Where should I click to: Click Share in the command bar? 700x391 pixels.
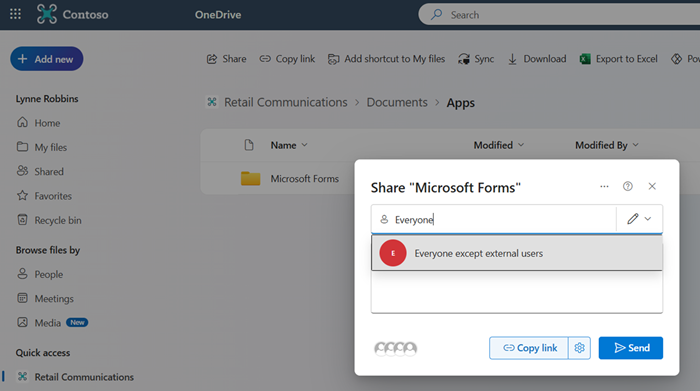[x=226, y=59]
